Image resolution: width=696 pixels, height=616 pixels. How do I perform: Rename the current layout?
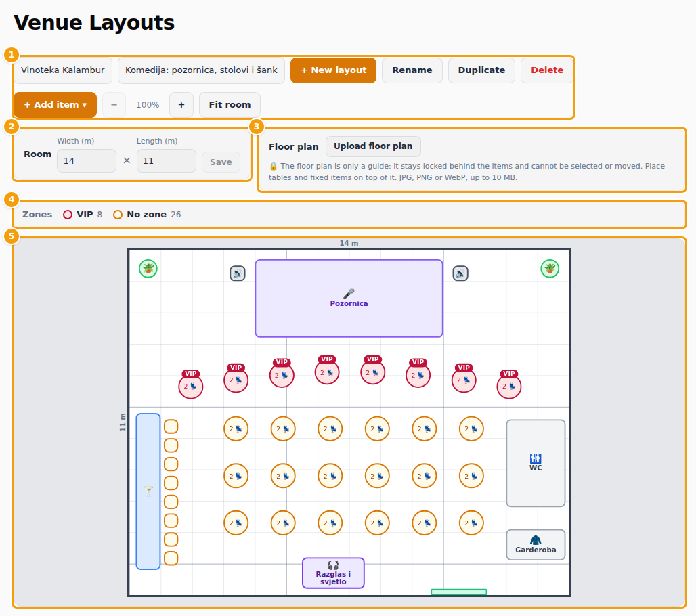pos(412,70)
